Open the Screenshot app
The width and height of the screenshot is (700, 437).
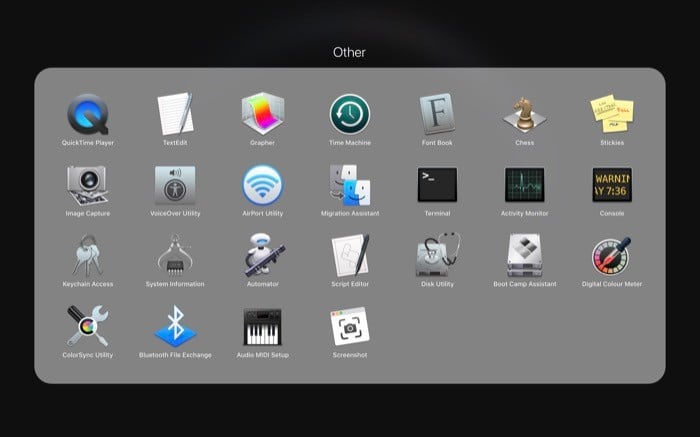350,326
